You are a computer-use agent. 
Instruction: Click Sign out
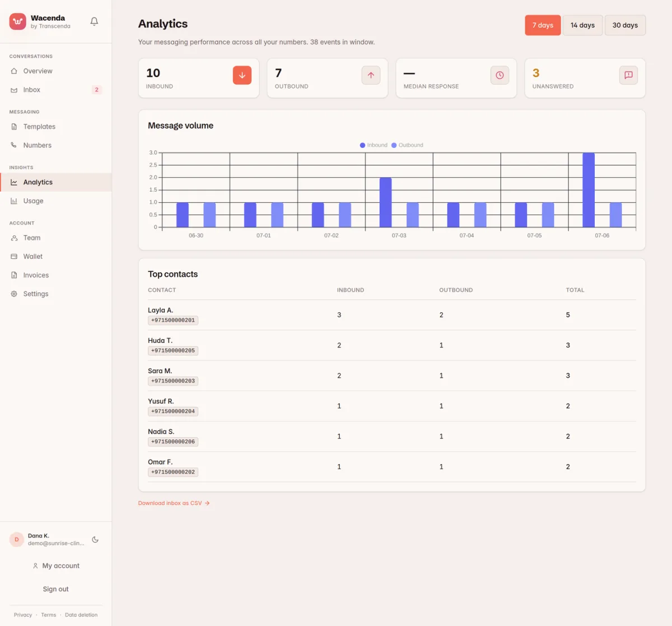point(56,589)
